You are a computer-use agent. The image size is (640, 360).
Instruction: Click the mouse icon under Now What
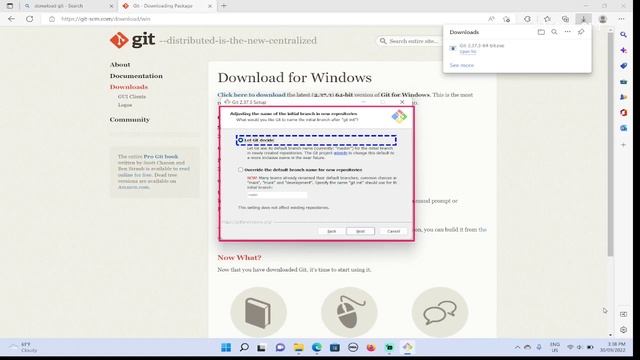[x=349, y=312]
